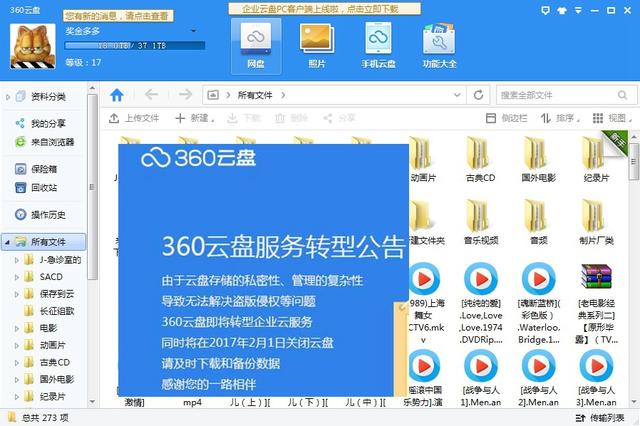Select the 战争与人1 video file
The width and height of the screenshot is (640, 426).
pos(481,378)
